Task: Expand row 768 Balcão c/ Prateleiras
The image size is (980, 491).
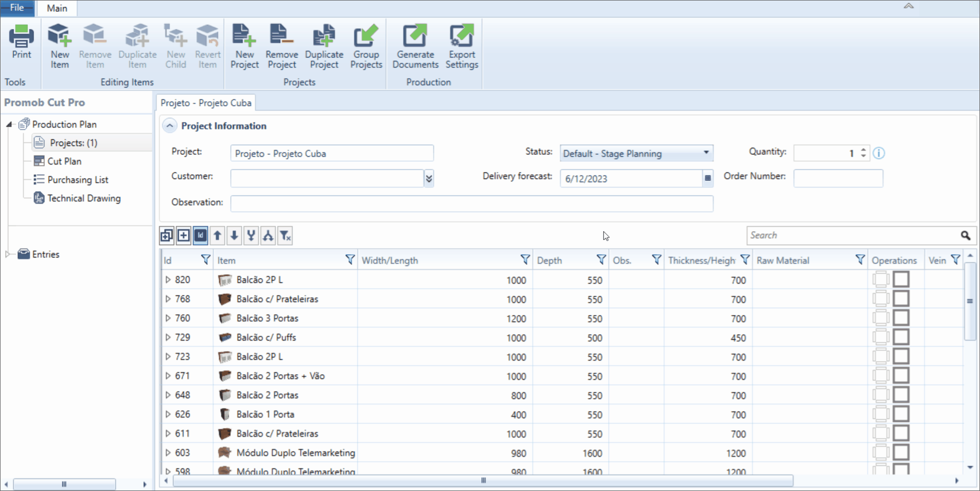Action: tap(168, 299)
